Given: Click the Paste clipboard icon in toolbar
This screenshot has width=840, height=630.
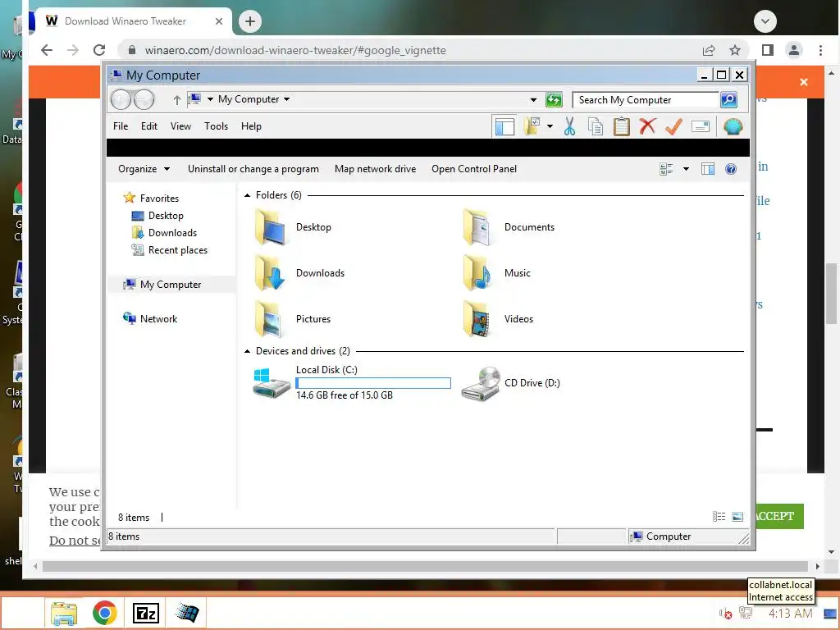Looking at the screenshot, I should 622,126.
